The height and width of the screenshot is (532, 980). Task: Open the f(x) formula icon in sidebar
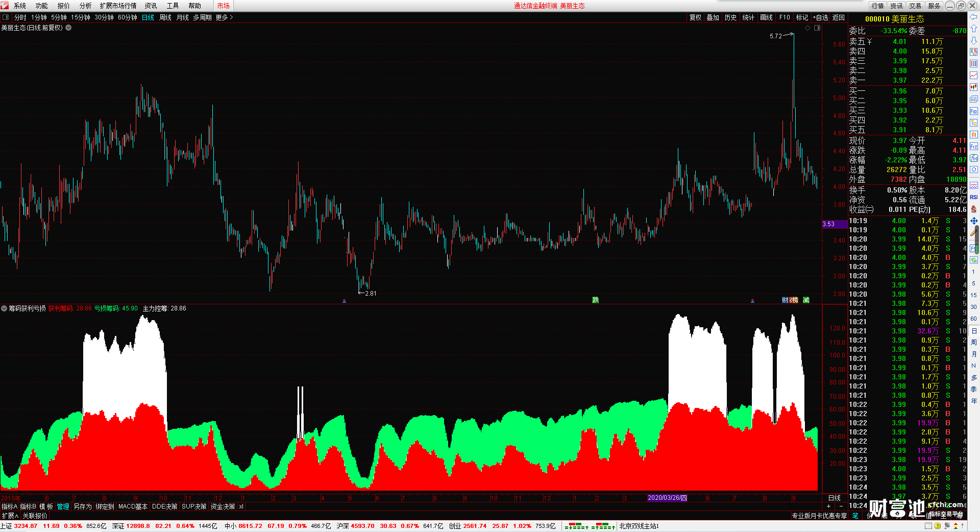(973, 158)
